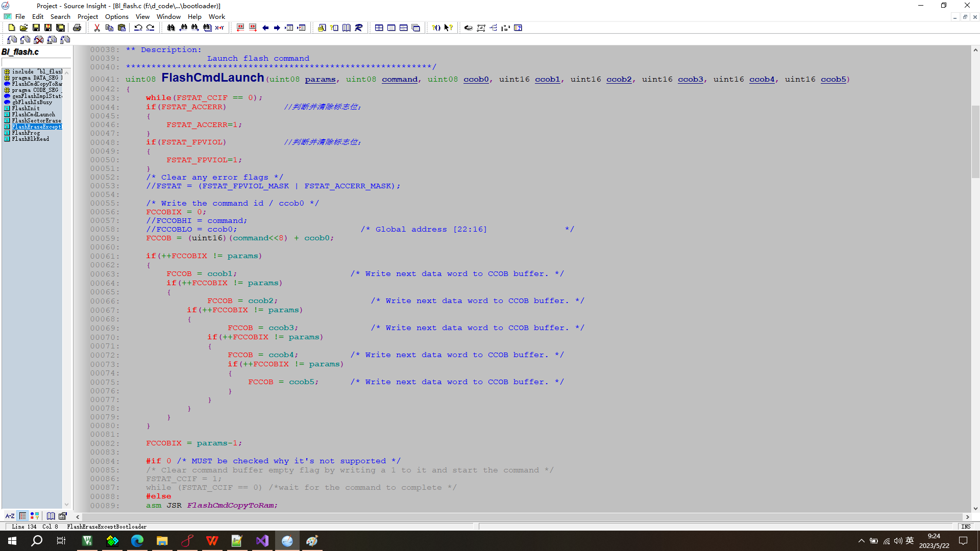Open symbol window properties icon

[x=63, y=516]
